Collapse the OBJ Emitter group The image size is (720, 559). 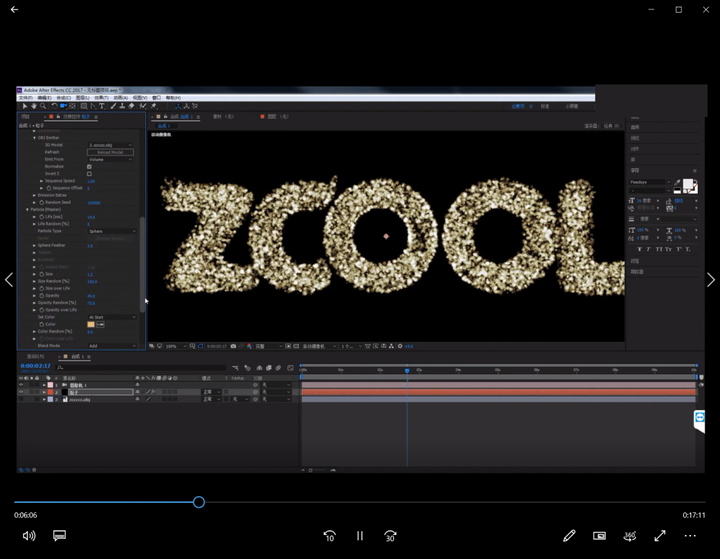[34, 138]
